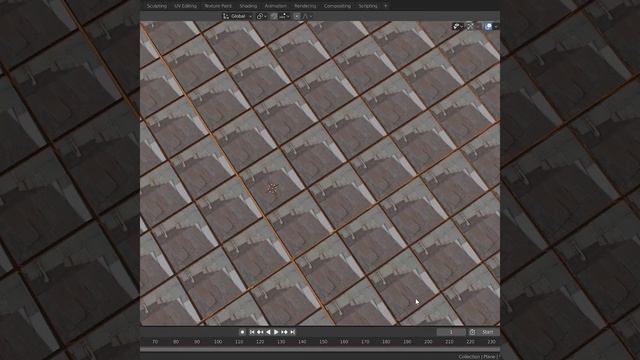Open the Global transform orientation dropdown
The width and height of the screenshot is (640, 360).
(x=238, y=16)
